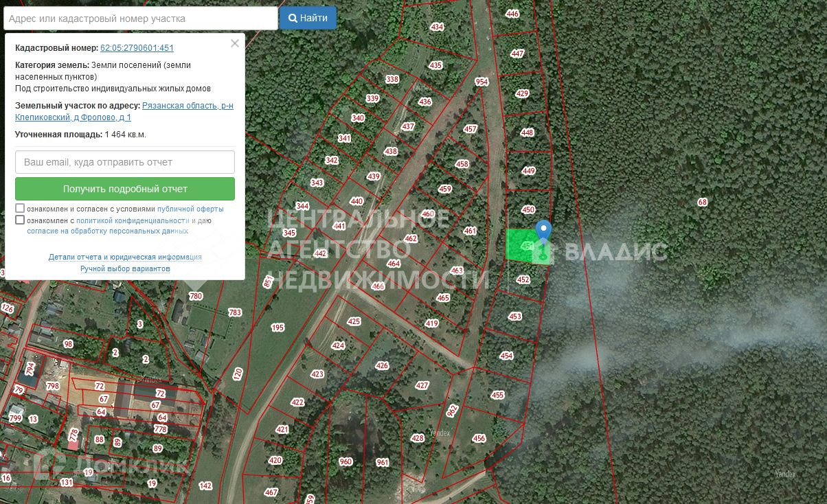Screen dimensions: 827x504
Task: Open cadastral number 62:05:2790601:451 link
Action: click(137, 48)
